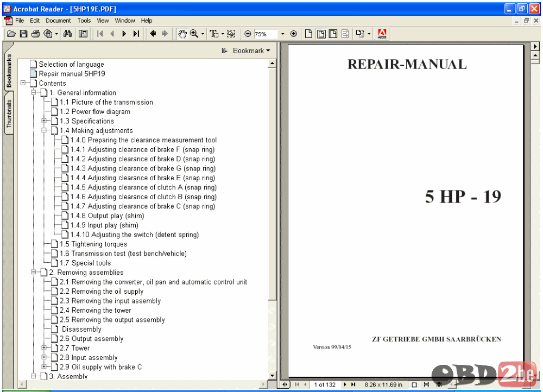This screenshot has height=392, width=543.
Task: Click Go to previous view arrow
Action: coord(153,34)
